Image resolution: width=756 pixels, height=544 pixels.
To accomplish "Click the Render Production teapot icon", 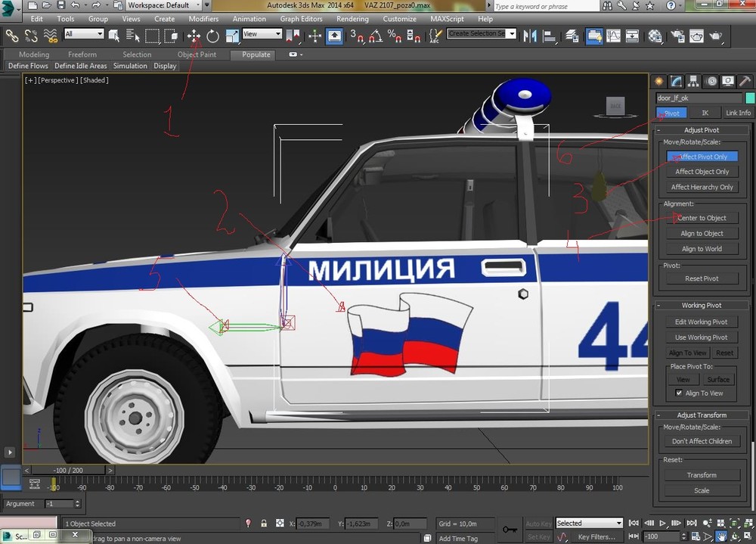I will [x=714, y=35].
